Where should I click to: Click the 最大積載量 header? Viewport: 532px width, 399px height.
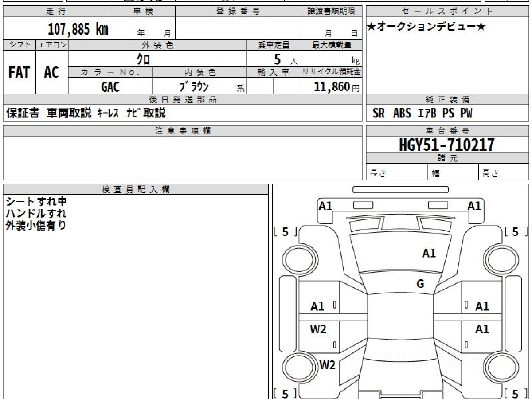click(x=331, y=45)
